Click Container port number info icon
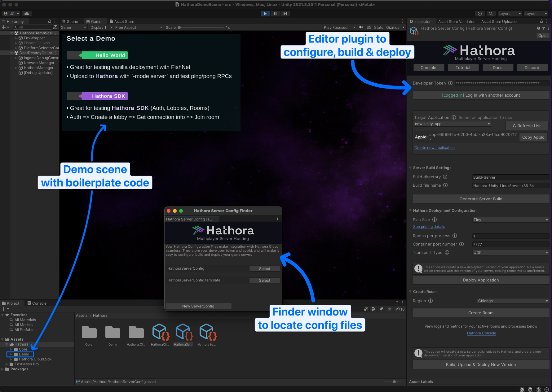This screenshot has width=552, height=392. tap(461, 244)
